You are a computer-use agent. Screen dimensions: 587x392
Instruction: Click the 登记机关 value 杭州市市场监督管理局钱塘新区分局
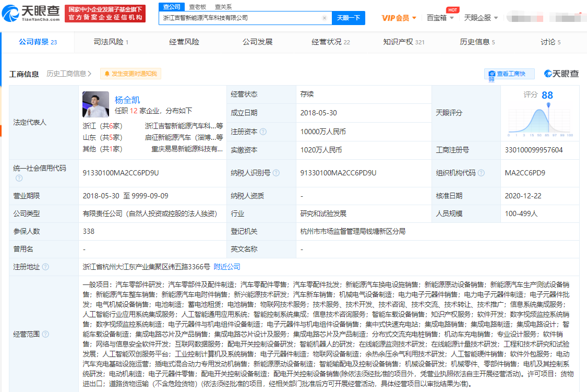[x=353, y=231]
